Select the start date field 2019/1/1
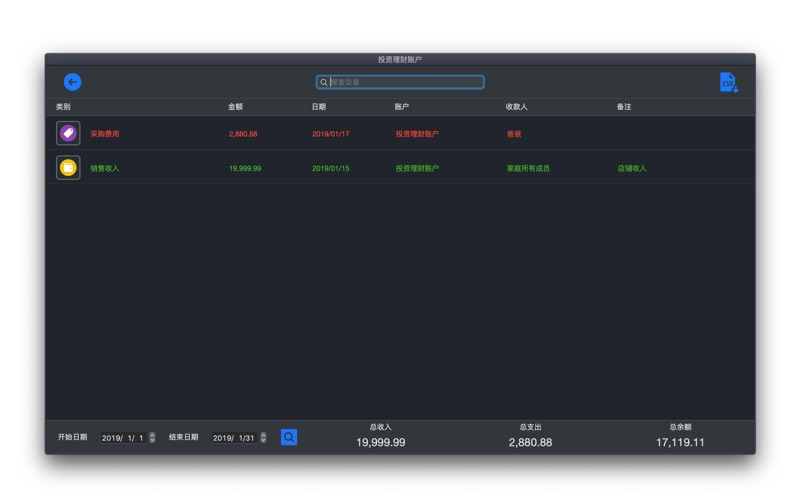800x500 pixels. (123, 438)
